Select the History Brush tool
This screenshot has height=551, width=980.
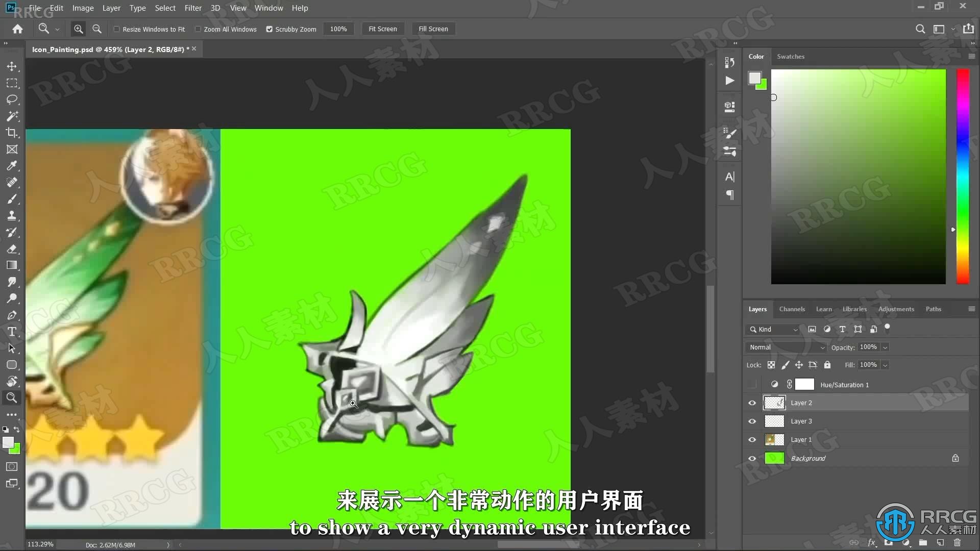pos(12,232)
